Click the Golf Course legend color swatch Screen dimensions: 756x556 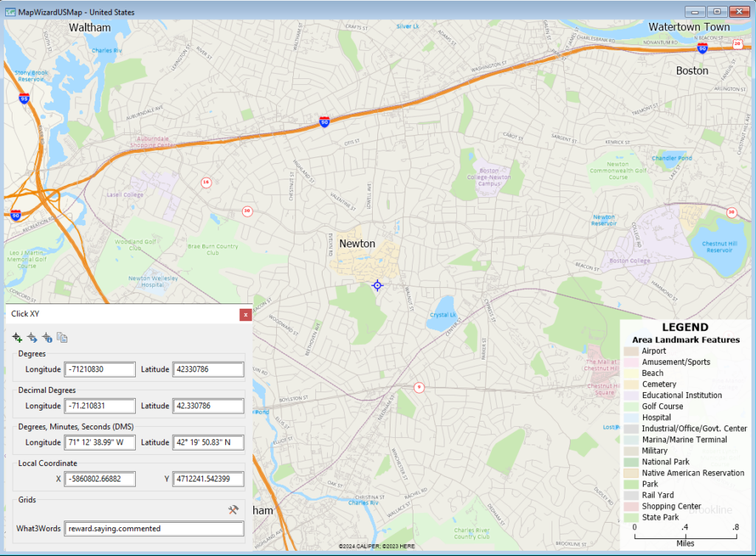(x=631, y=406)
